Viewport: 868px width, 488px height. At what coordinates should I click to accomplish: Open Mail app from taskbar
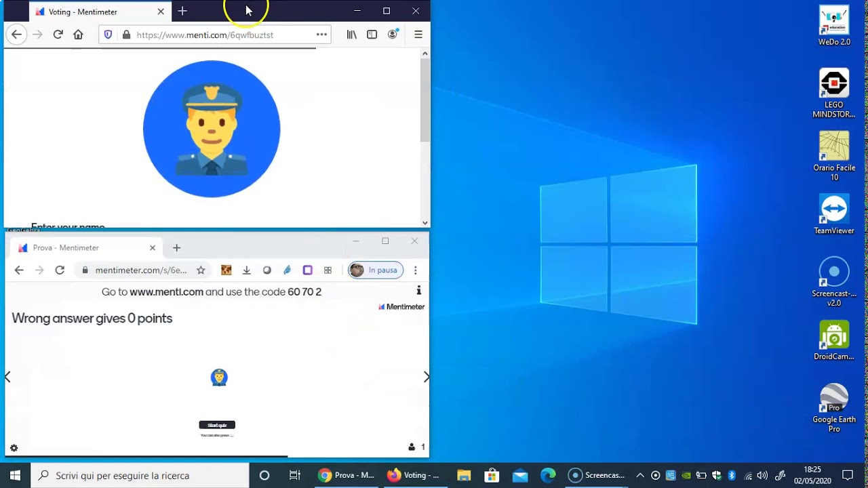point(520,475)
